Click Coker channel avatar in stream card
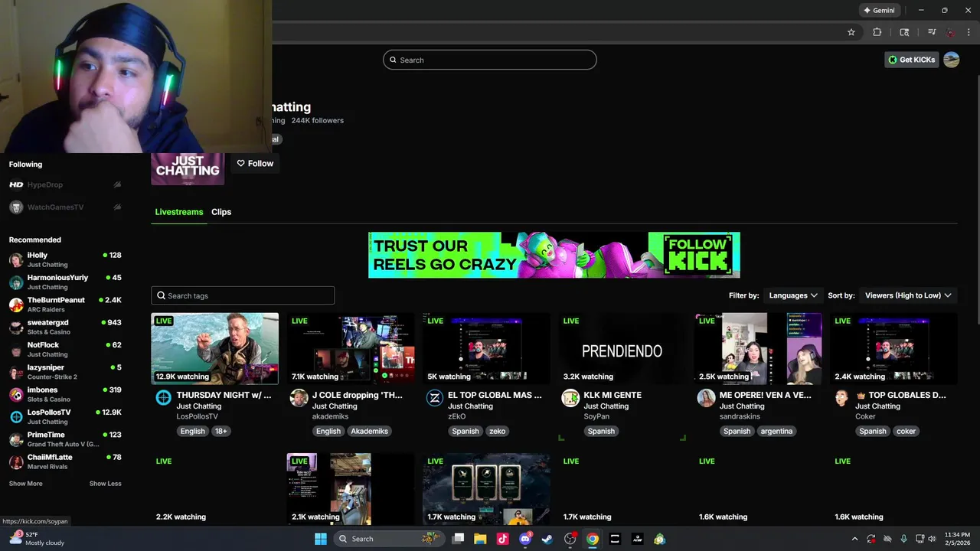 click(841, 397)
